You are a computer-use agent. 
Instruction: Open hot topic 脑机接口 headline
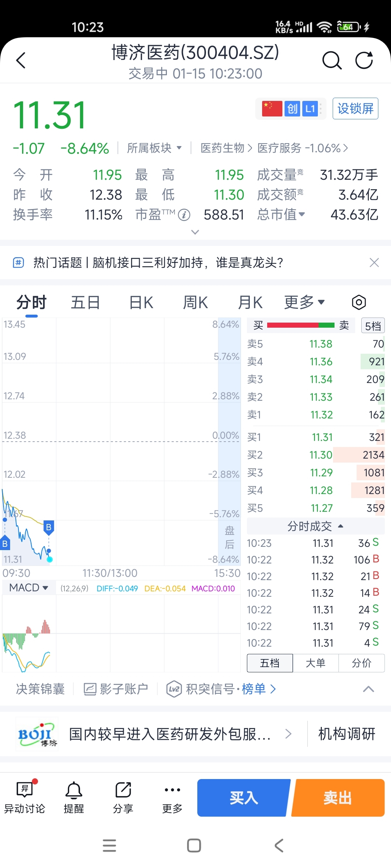[x=158, y=262]
